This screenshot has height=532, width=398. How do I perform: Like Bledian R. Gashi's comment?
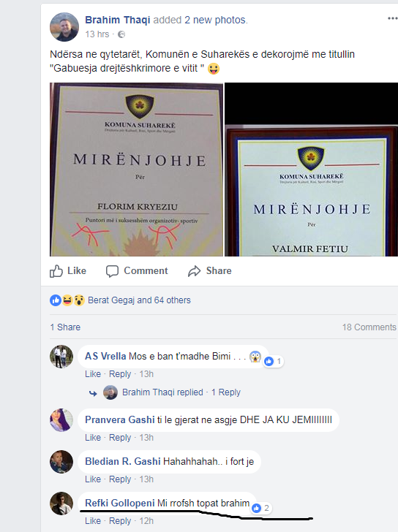tap(93, 479)
